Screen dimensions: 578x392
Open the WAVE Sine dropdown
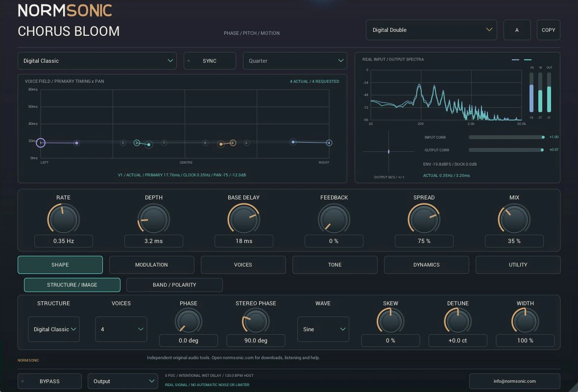(x=323, y=329)
